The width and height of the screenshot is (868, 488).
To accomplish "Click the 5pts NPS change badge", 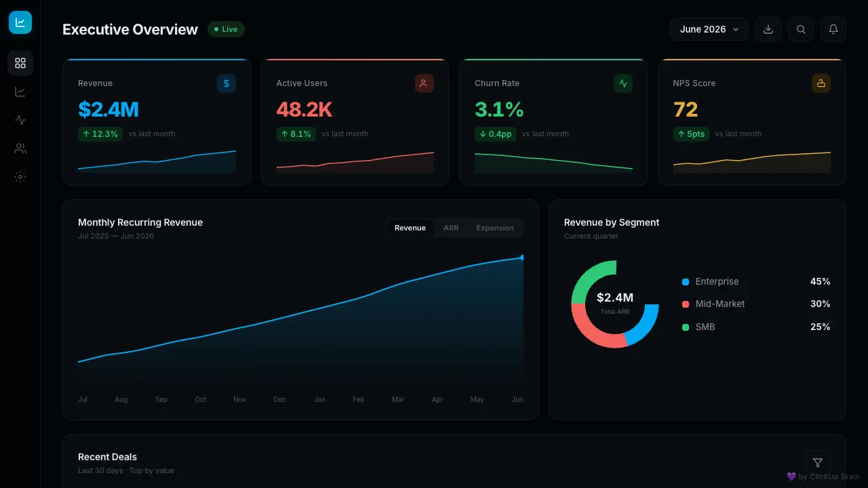I will [x=692, y=134].
